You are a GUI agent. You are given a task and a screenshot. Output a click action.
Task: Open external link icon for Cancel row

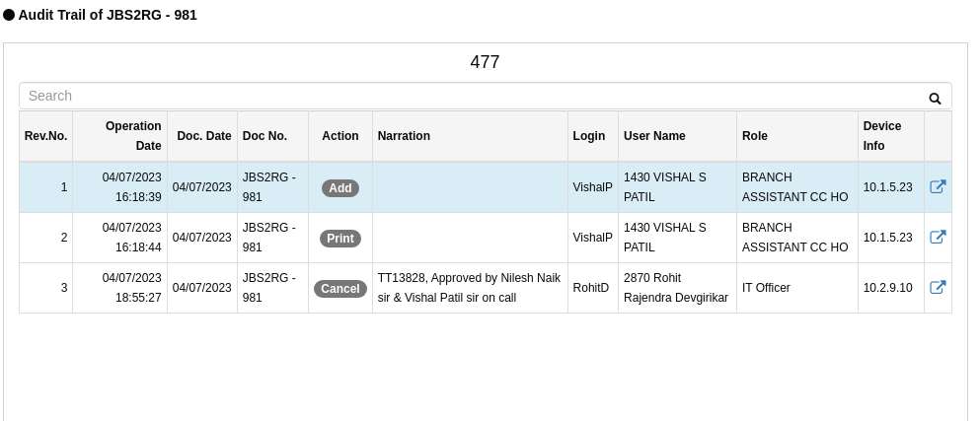[x=938, y=287]
